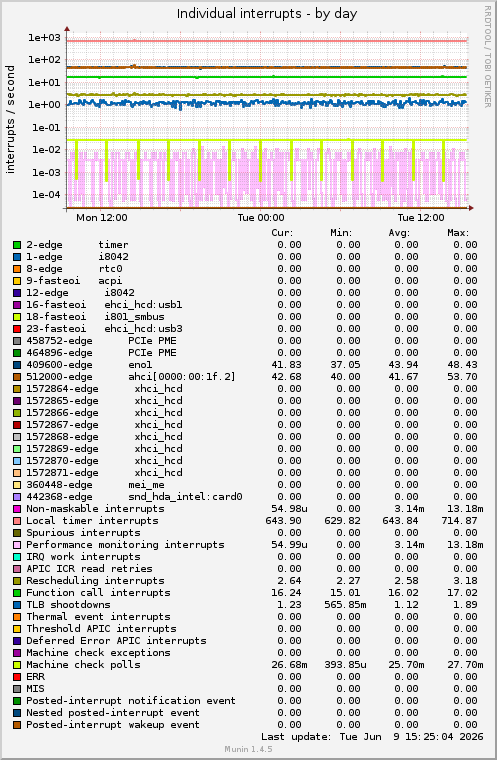Click the chart title 'Individual interrupts - by day'

pyautogui.click(x=267, y=14)
